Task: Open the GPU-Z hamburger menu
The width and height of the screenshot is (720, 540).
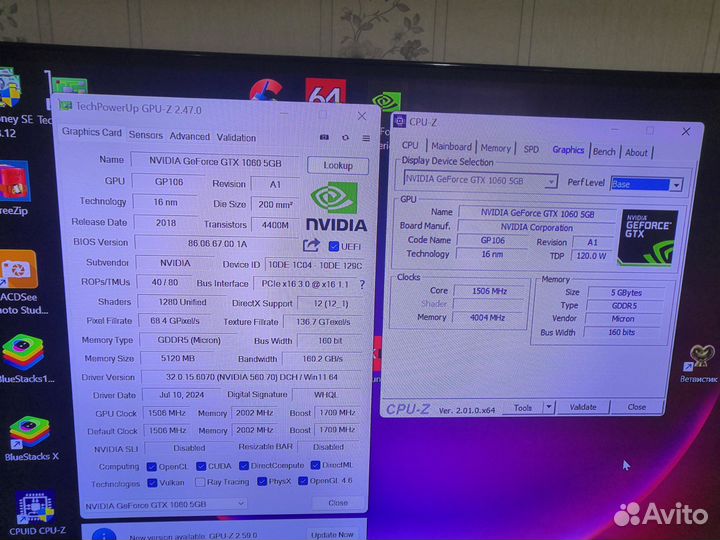Action: point(364,137)
